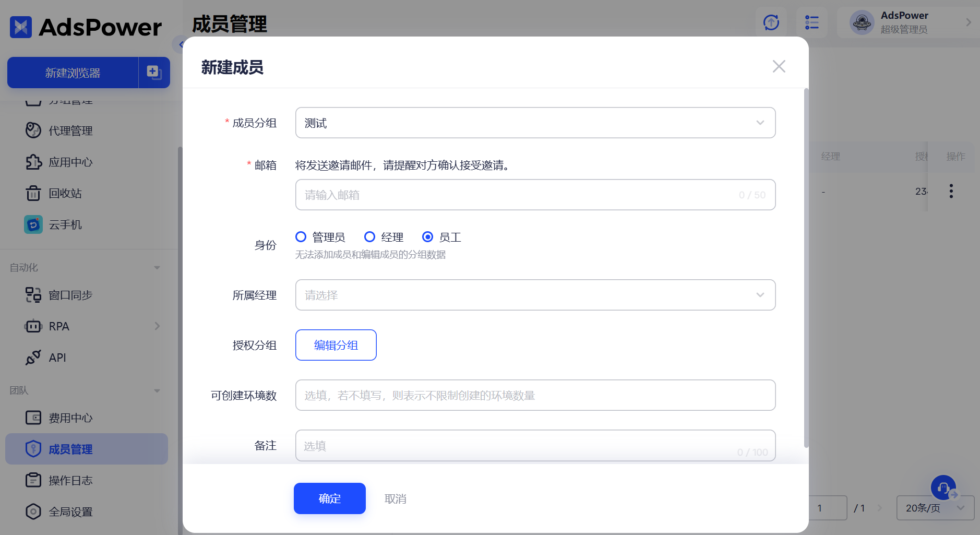This screenshot has width=980, height=535.
Task: Click the next page arrow
Action: (880, 508)
